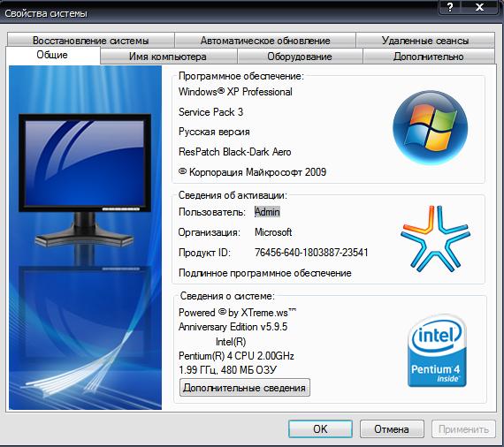Click the Отмена button
This screenshot has width=504, height=447.
tap(392, 428)
